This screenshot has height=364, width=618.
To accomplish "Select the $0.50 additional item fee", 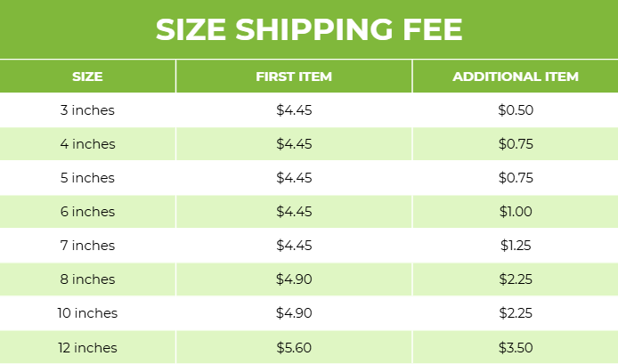I will point(516,110).
